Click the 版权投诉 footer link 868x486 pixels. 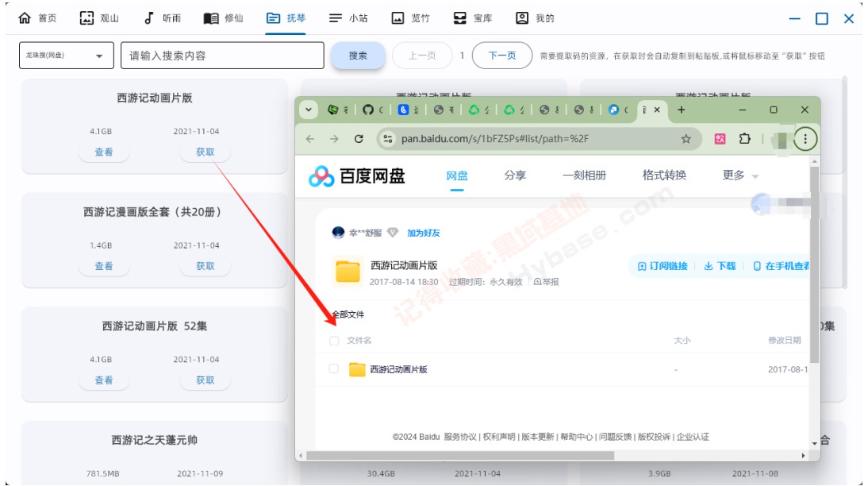[654, 437]
